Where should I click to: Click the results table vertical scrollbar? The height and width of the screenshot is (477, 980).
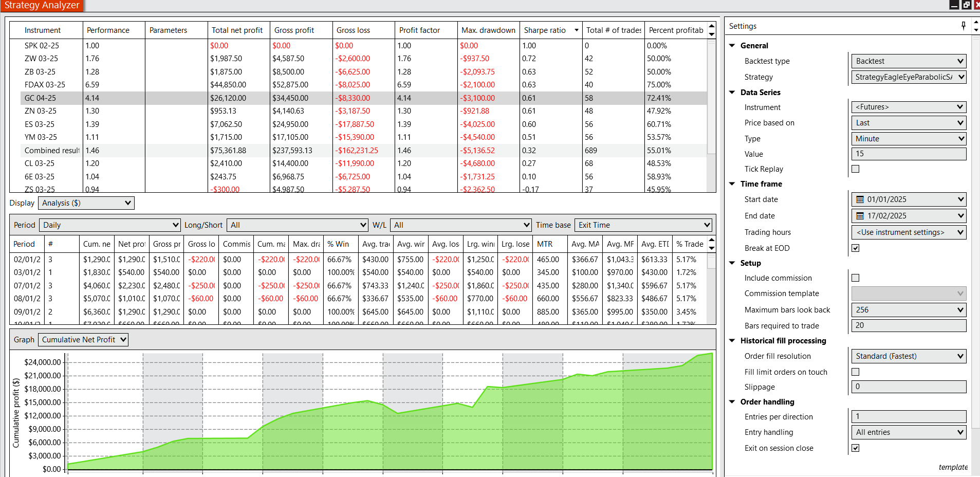711,103
